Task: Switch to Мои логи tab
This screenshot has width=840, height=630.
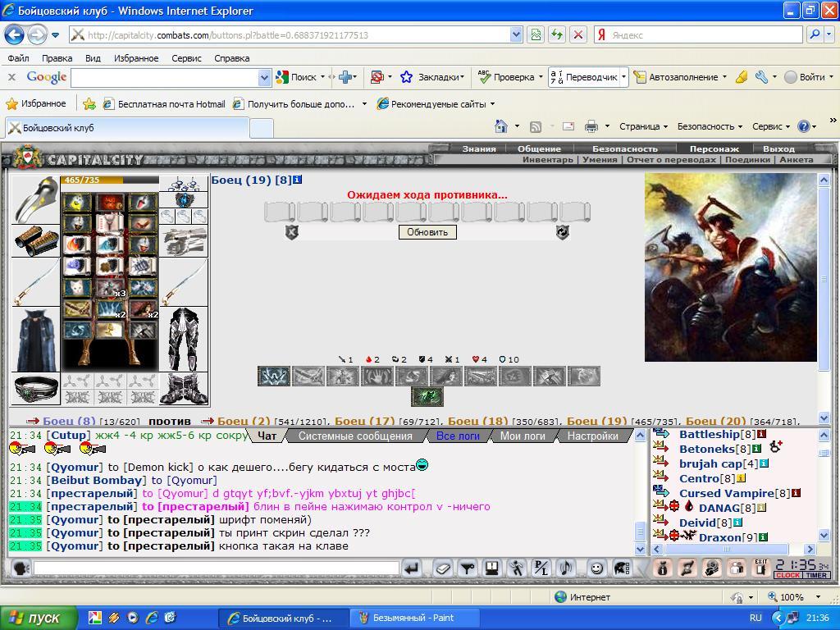Action: point(523,436)
